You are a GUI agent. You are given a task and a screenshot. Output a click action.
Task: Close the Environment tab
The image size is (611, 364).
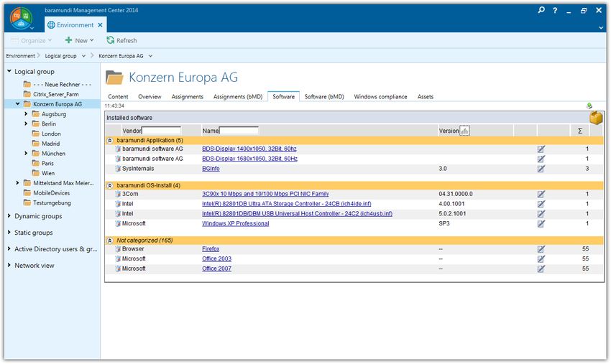[x=100, y=25]
